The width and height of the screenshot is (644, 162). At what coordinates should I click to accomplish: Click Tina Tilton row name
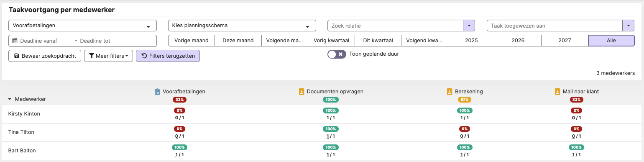point(21,132)
